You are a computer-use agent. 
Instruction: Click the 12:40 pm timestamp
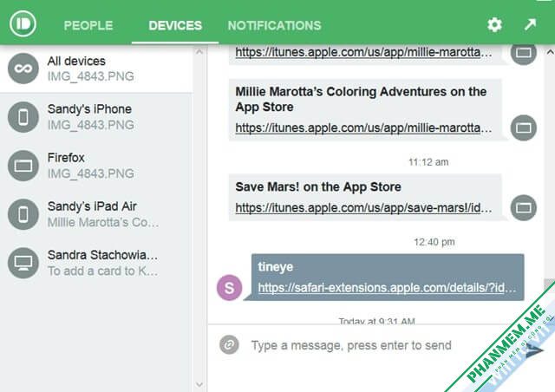pos(434,242)
